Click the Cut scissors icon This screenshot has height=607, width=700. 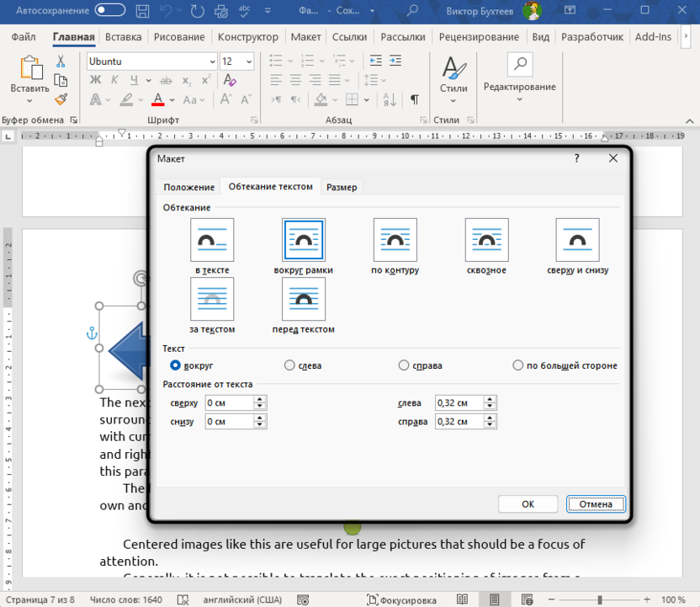point(61,61)
